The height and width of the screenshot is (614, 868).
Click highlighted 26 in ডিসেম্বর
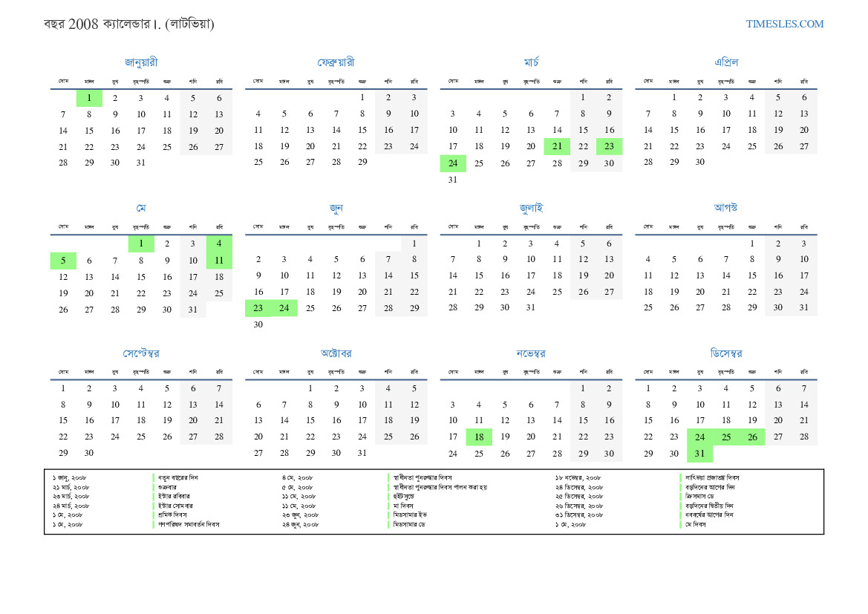(x=751, y=437)
